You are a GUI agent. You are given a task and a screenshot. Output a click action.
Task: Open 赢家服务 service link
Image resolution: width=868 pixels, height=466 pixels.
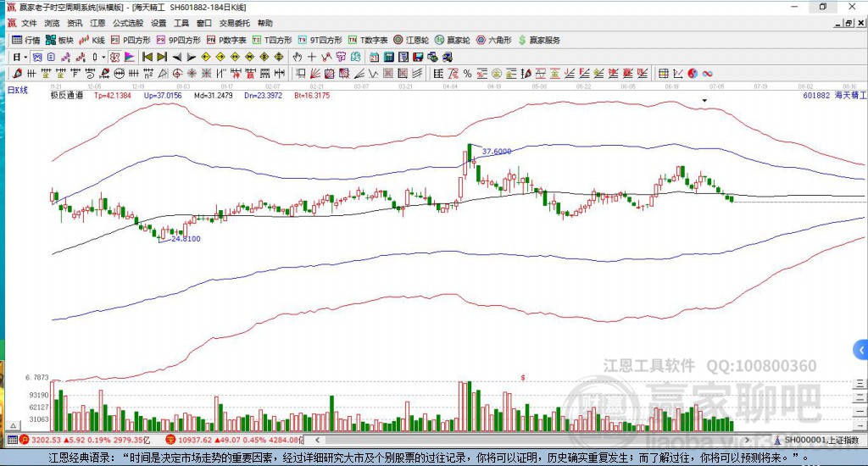[x=539, y=40]
